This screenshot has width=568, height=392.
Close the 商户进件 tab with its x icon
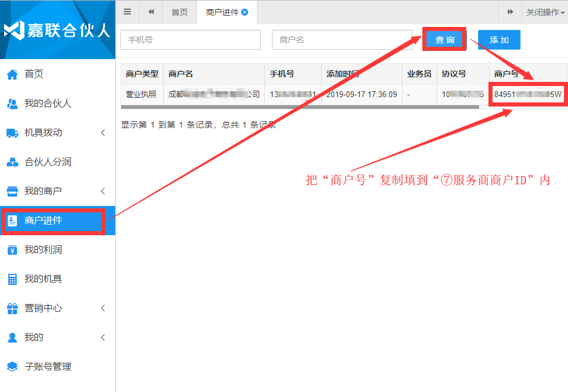coord(245,12)
